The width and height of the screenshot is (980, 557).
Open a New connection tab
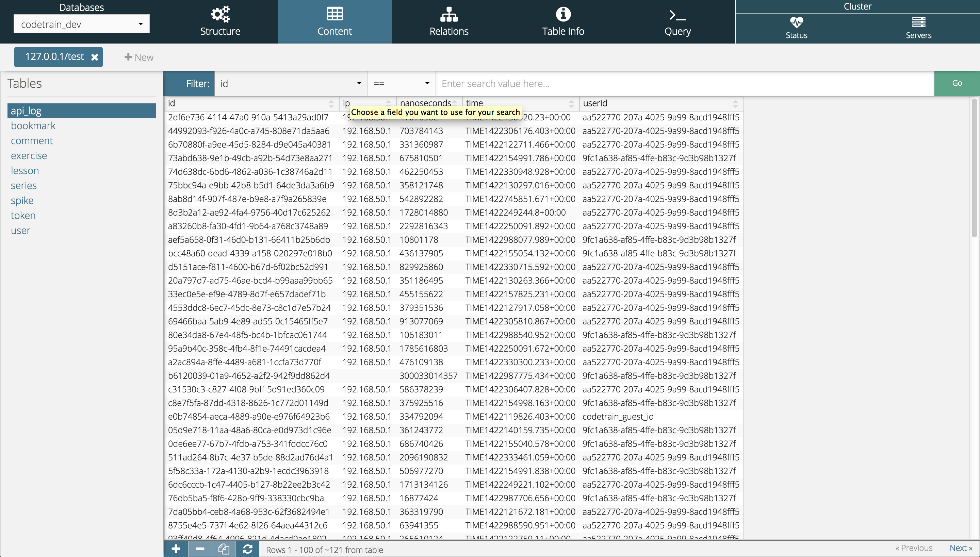coord(139,57)
